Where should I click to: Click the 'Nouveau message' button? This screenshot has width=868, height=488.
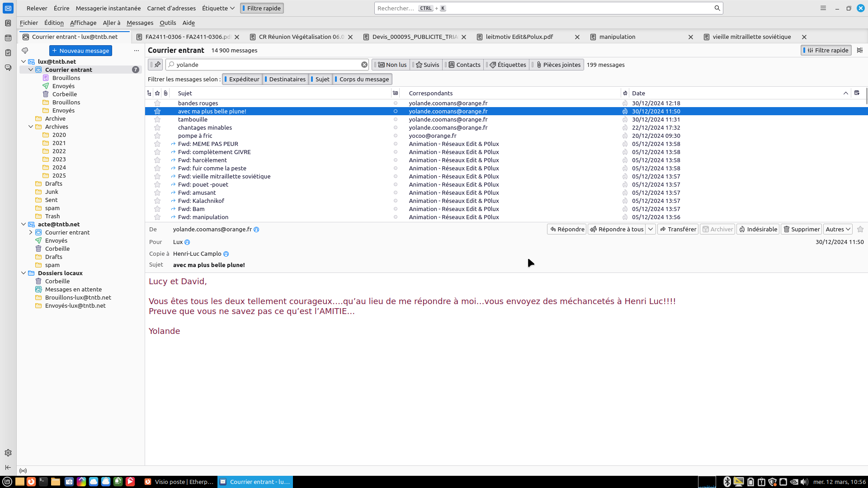(80, 51)
